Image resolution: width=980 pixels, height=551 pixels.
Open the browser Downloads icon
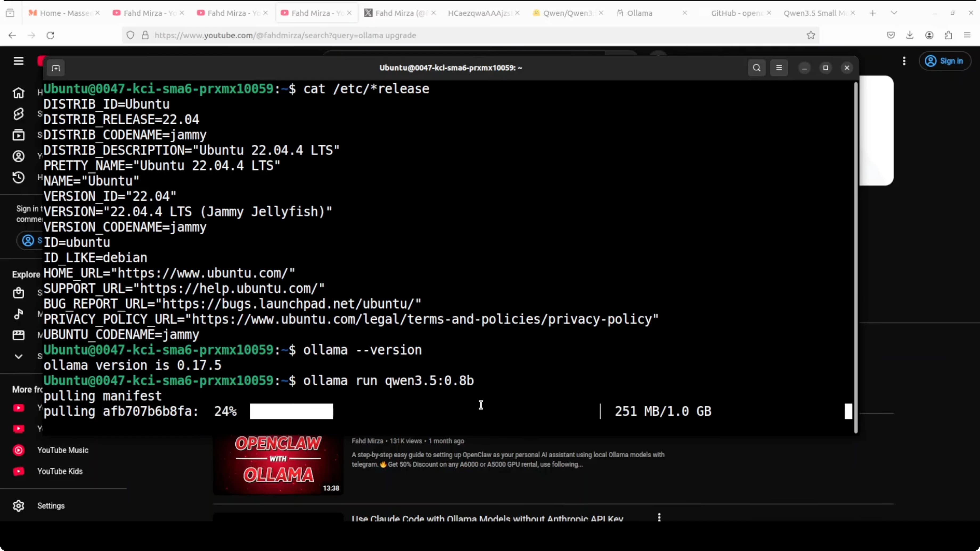click(910, 35)
